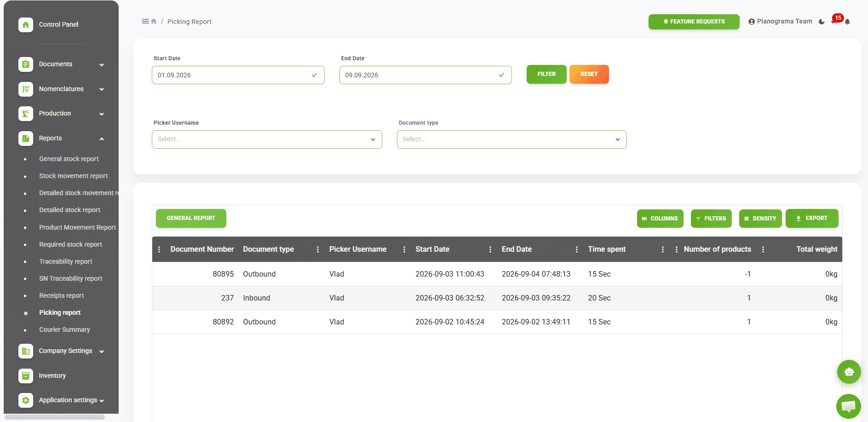Click the EXPORT button

click(812, 218)
